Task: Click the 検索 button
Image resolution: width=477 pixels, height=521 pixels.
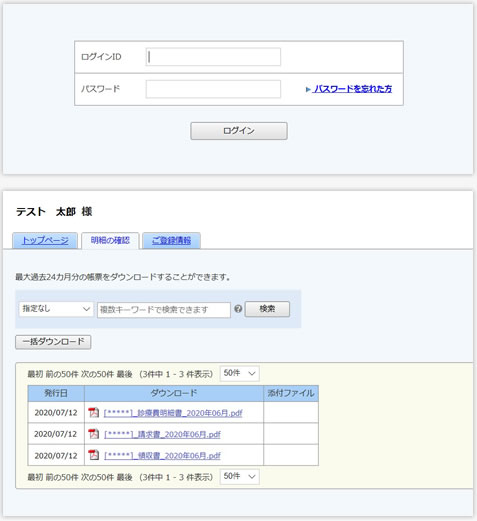Action: tap(267, 309)
